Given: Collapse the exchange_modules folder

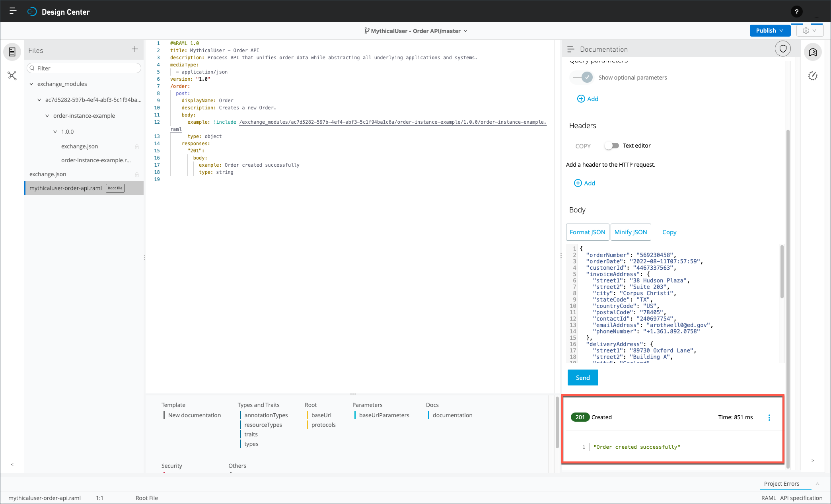Looking at the screenshot, I should click(31, 84).
